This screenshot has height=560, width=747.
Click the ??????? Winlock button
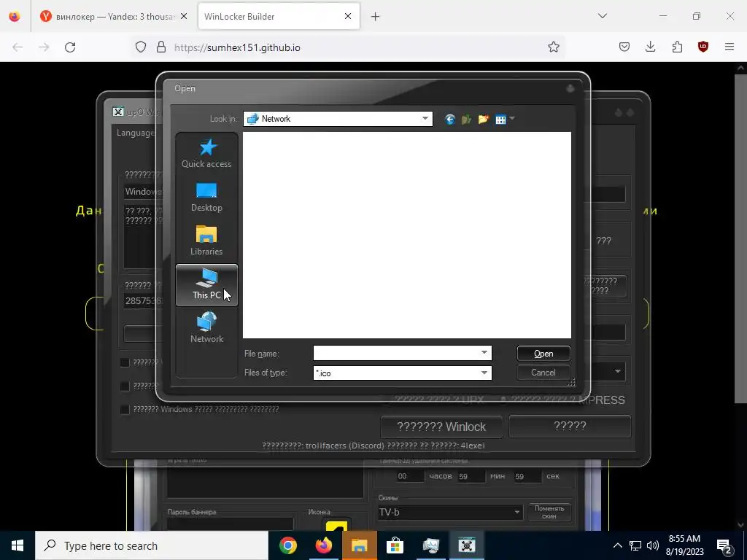pos(441,427)
